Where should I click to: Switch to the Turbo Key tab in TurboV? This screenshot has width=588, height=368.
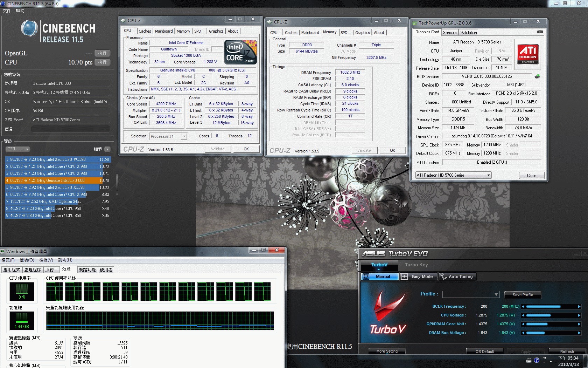(416, 265)
